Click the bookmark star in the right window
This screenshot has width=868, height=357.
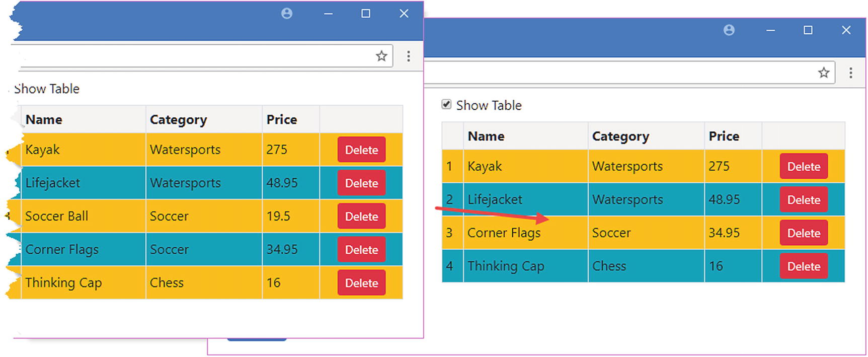824,73
